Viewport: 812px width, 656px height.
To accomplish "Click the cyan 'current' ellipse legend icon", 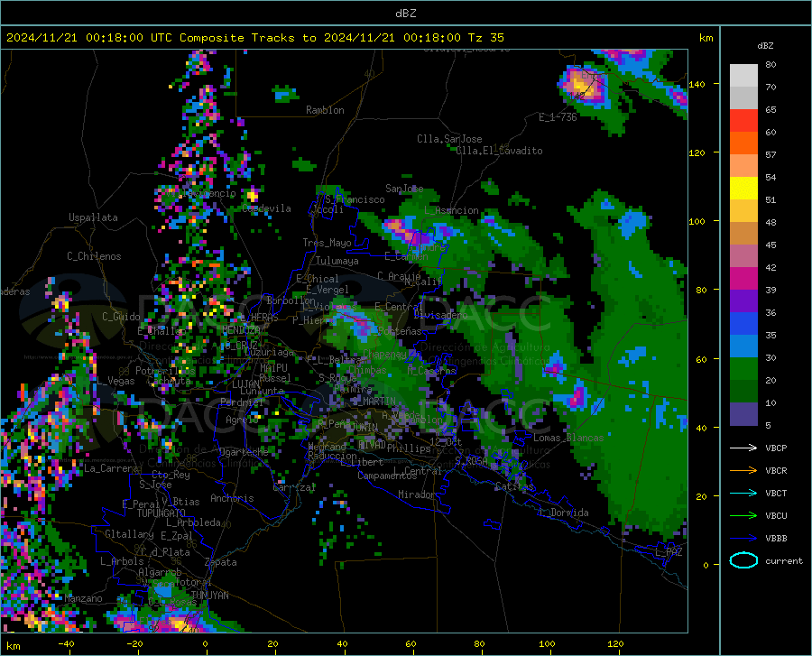I will [x=743, y=560].
